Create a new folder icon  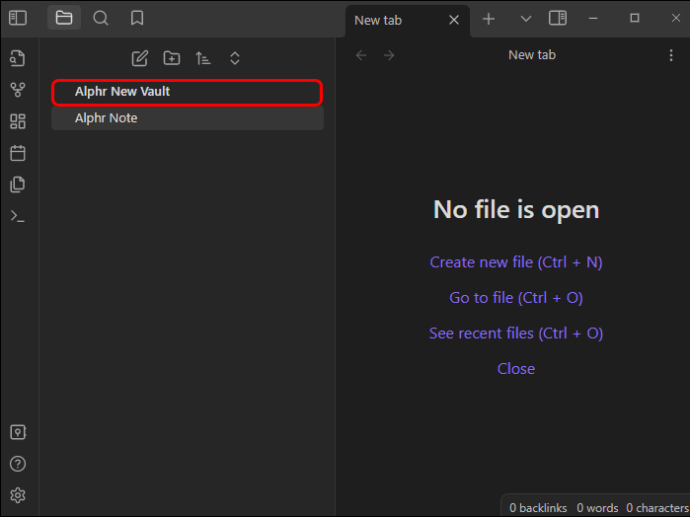(172, 58)
